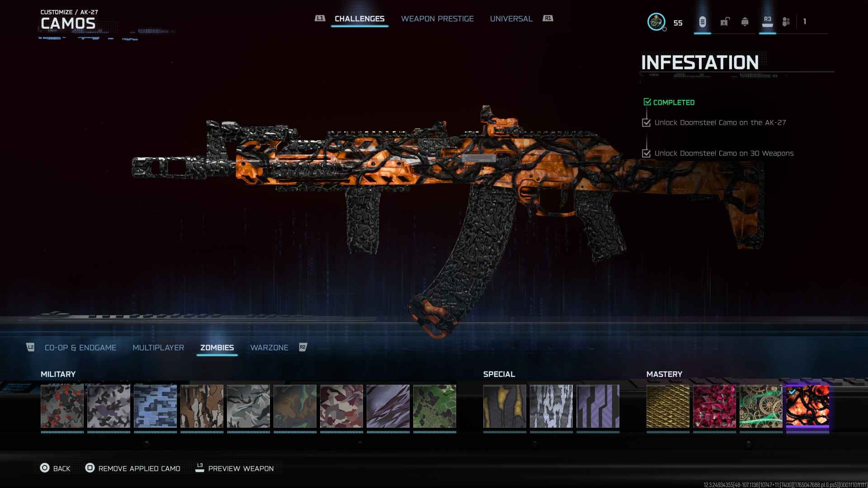
Task: Click the Completed checkmark indicator
Action: point(647,102)
